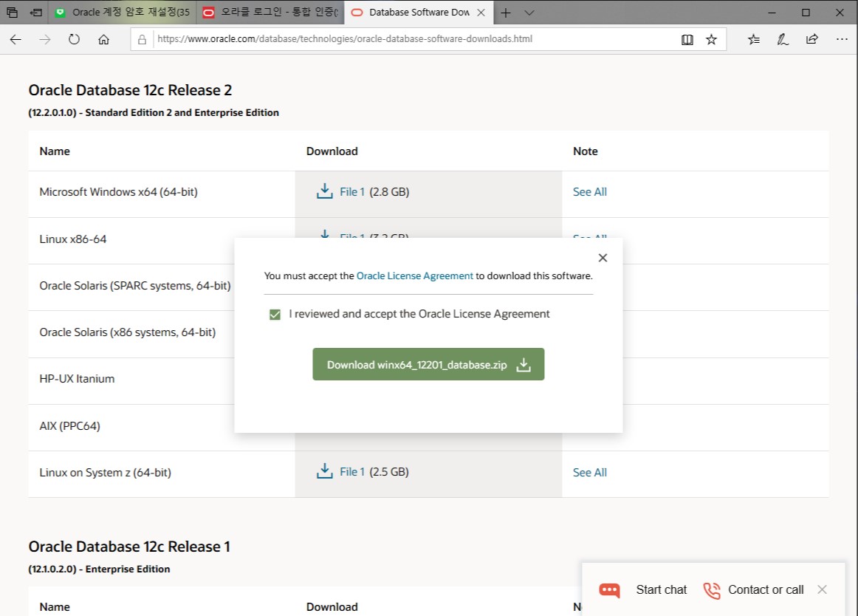Viewport: 858px width, 616px height.
Task: Dismiss the chat and contact widget
Action: (822, 589)
